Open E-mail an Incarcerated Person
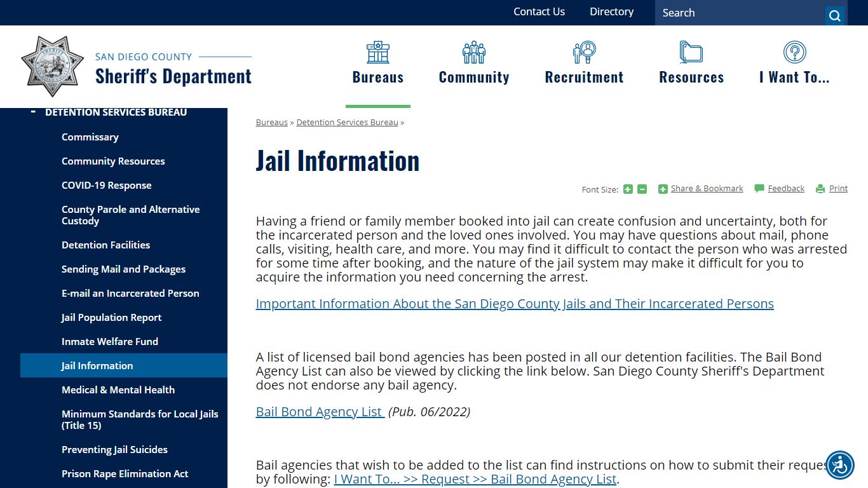The width and height of the screenshot is (868, 488). pyautogui.click(x=130, y=293)
